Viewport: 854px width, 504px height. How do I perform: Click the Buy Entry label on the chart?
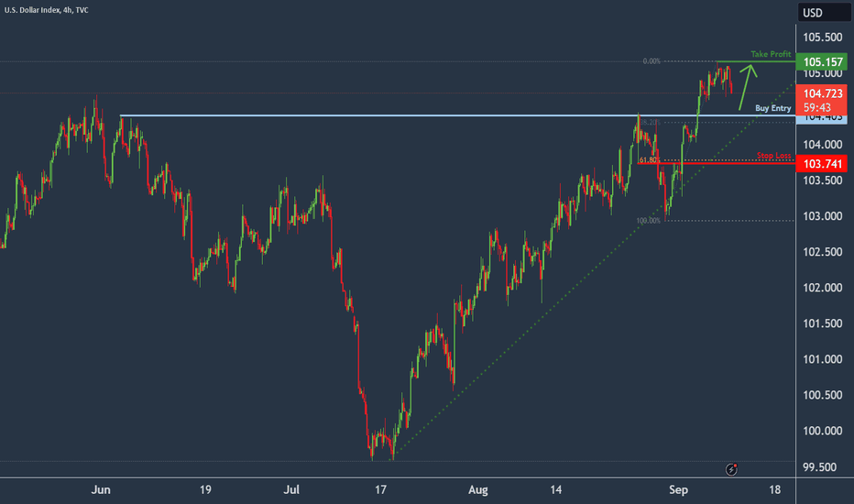(772, 108)
